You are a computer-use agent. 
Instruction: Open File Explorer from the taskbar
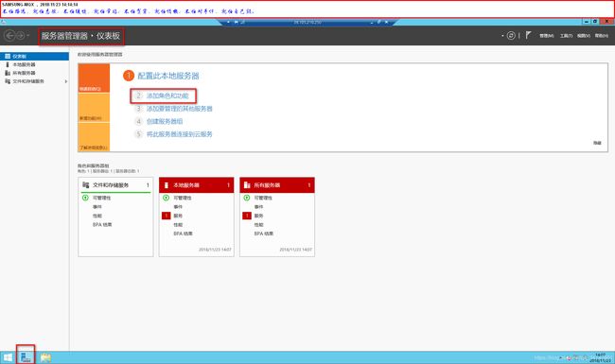45,357
